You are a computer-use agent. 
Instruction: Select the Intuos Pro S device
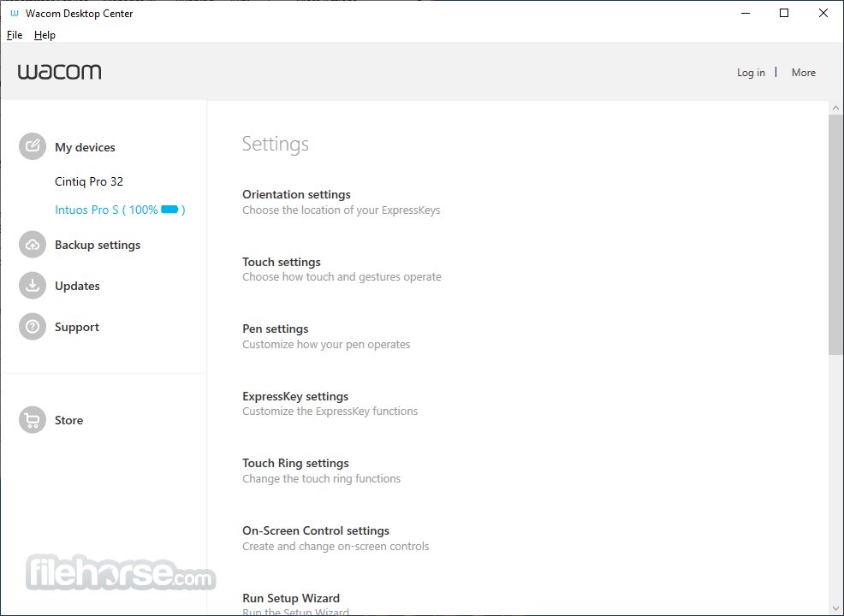click(120, 210)
